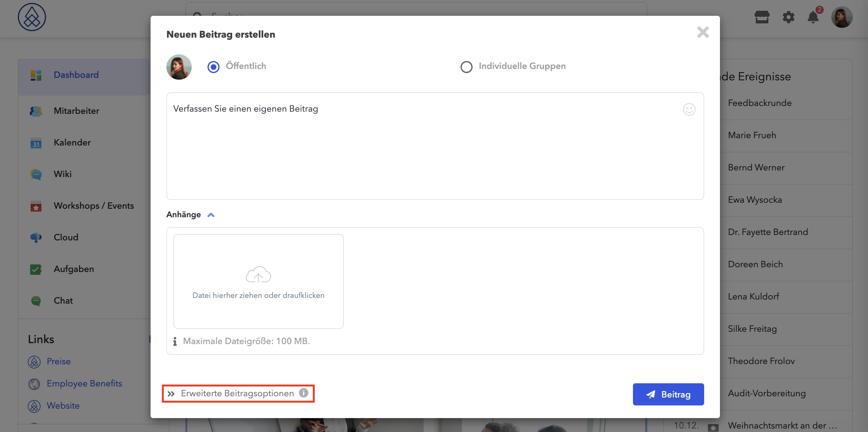
Task: Open the store marketplace icon
Action: point(762,17)
